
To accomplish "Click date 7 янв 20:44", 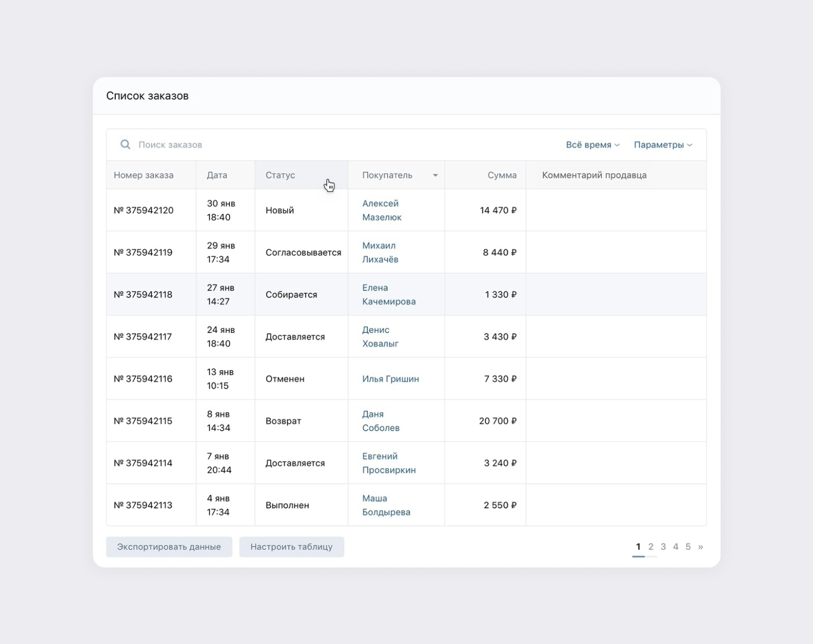I will pos(219,463).
